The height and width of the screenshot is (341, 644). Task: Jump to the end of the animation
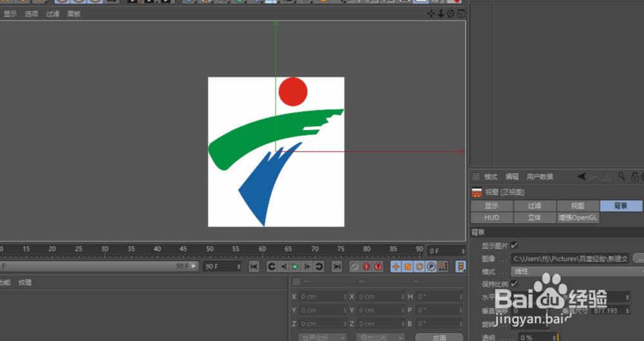click(x=336, y=266)
